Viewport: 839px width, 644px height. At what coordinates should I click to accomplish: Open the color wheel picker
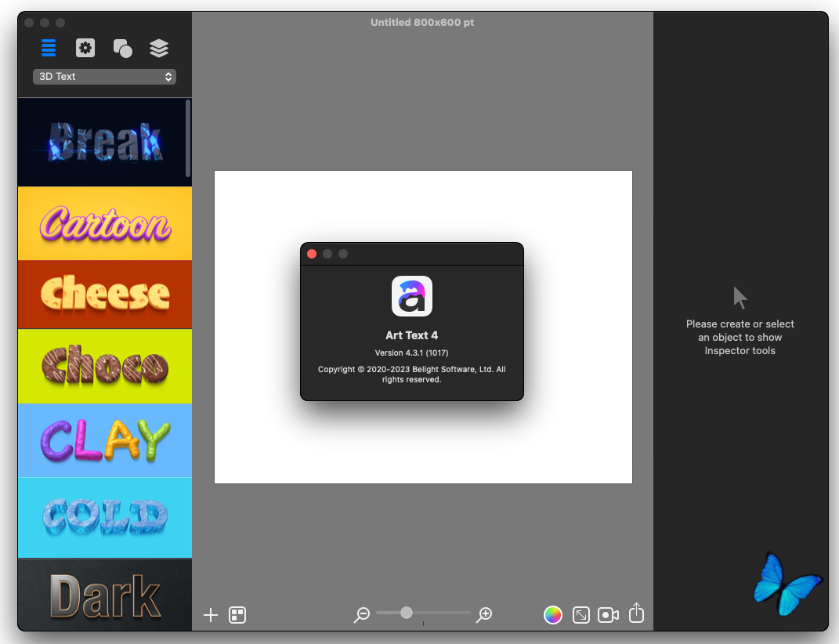point(553,615)
